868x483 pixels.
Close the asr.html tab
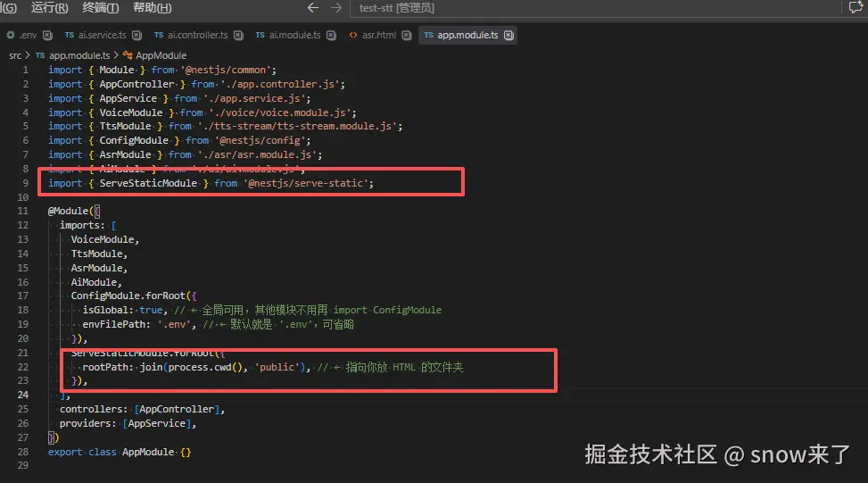point(407,35)
